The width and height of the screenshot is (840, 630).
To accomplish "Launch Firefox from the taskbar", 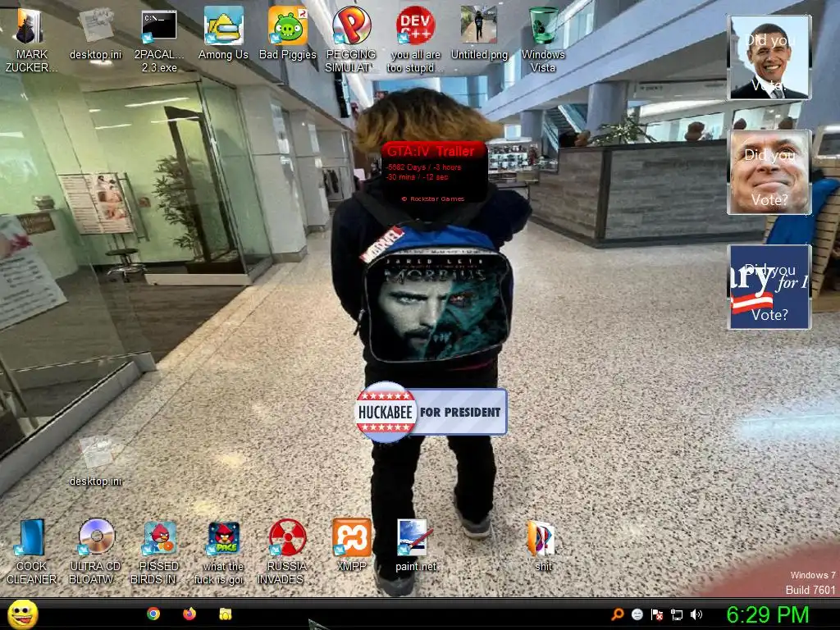I will tap(189, 614).
